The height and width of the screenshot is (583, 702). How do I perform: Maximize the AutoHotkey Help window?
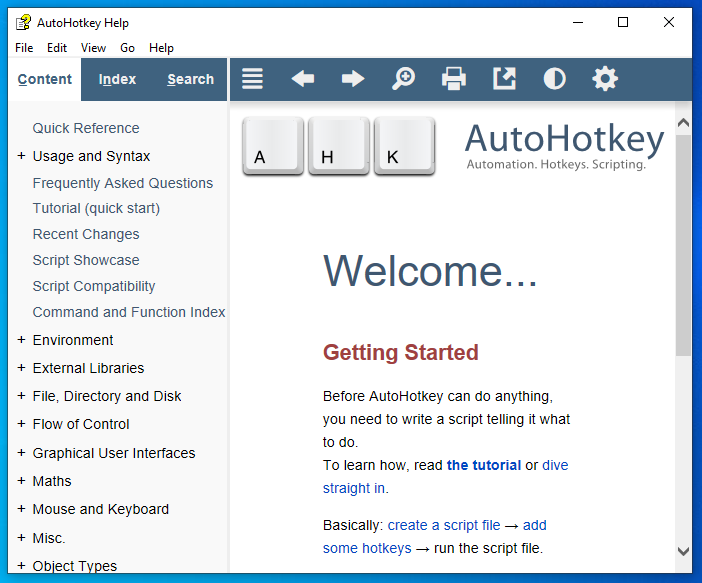[x=623, y=22]
